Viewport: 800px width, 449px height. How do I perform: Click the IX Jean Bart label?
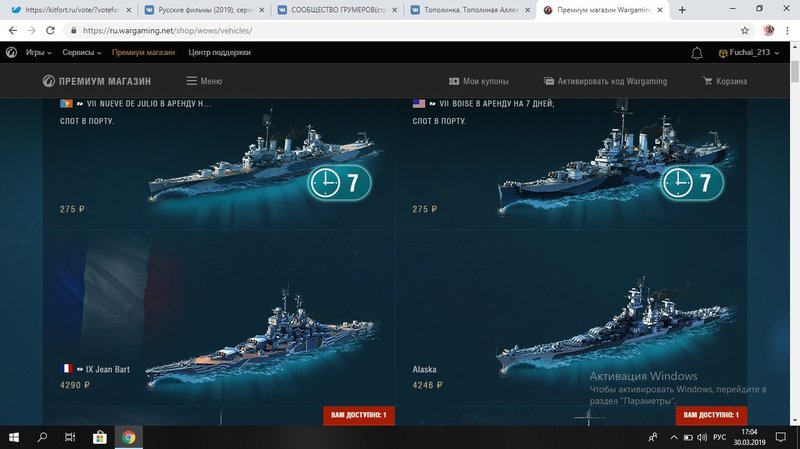click(108, 369)
